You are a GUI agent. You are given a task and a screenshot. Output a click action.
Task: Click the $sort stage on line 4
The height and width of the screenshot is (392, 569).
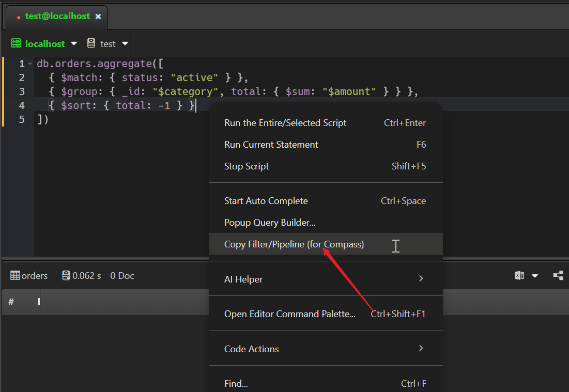pos(122,105)
